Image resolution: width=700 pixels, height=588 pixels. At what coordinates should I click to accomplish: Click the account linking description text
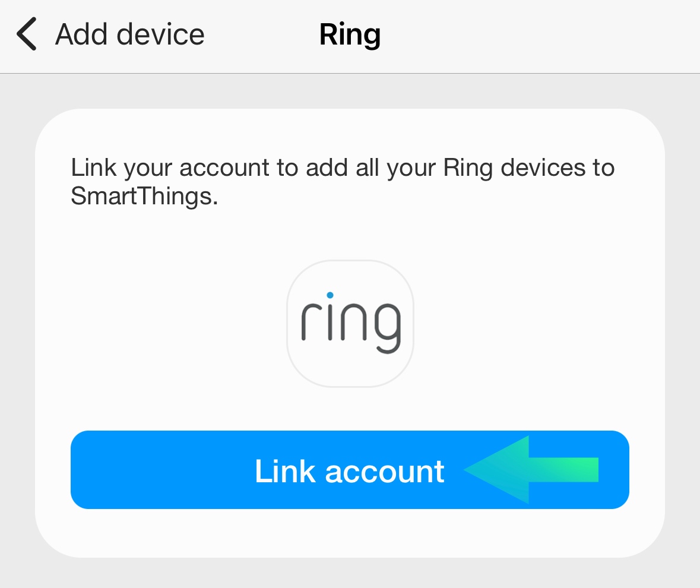point(342,182)
